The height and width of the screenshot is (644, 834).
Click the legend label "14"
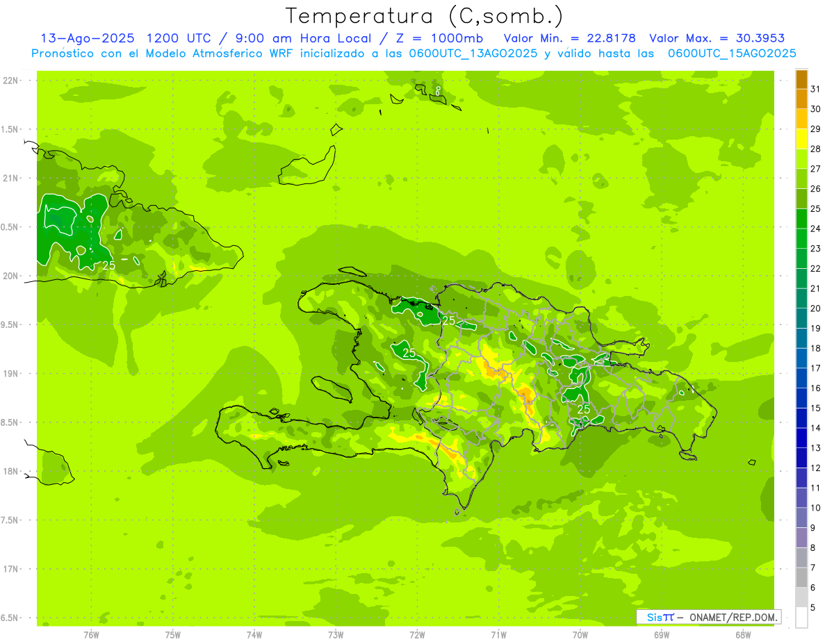pos(816,429)
